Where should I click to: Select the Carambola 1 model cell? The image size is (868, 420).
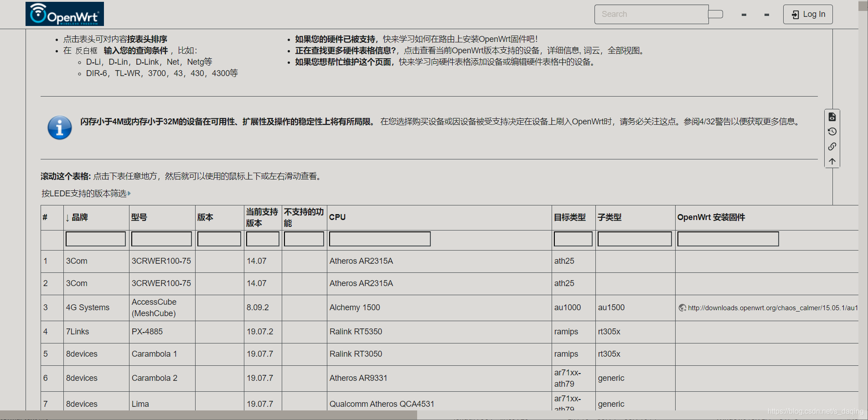162,354
